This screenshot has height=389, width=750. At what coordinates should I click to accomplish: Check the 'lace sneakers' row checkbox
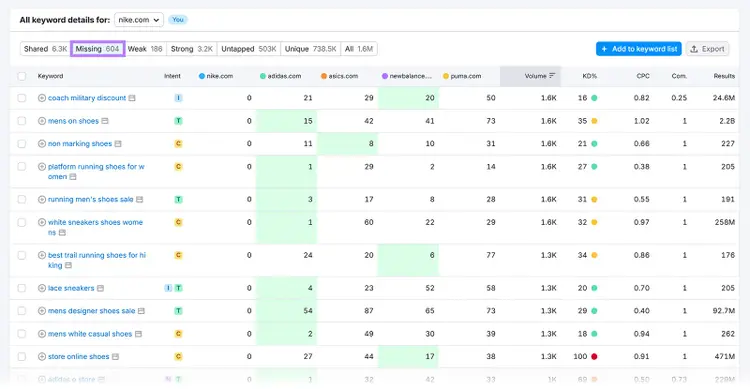point(22,288)
